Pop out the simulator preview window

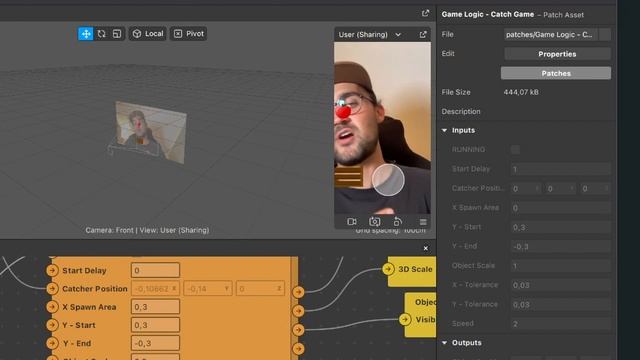click(x=423, y=35)
